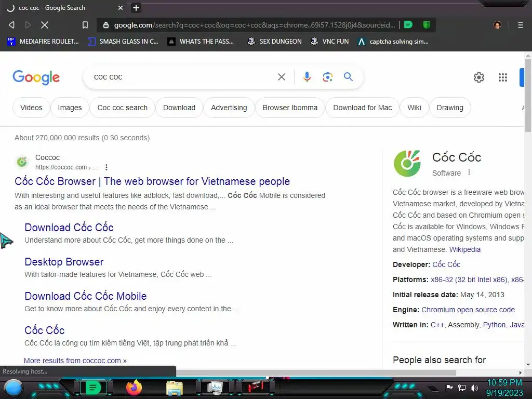Open the Wikipedia source link
The width and height of the screenshot is (532, 399).
tap(465, 249)
